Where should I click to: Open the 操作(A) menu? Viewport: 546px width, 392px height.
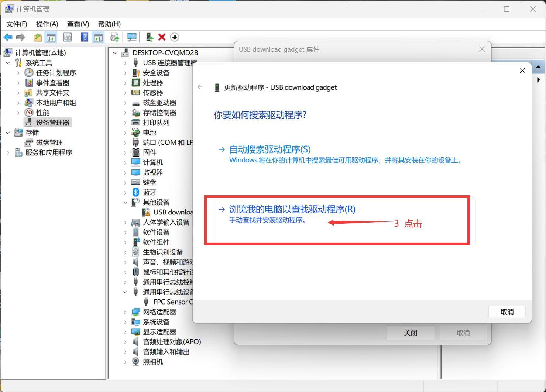coord(47,24)
